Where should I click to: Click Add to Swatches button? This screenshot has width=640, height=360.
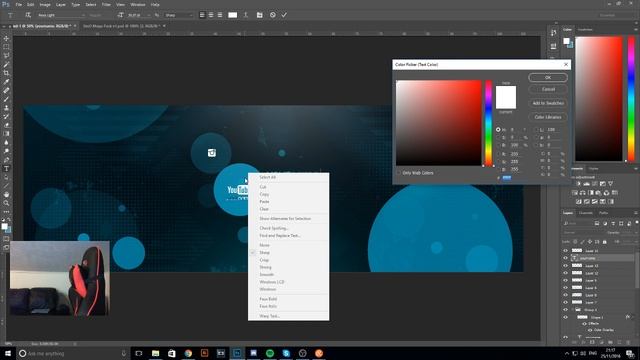coord(548,103)
